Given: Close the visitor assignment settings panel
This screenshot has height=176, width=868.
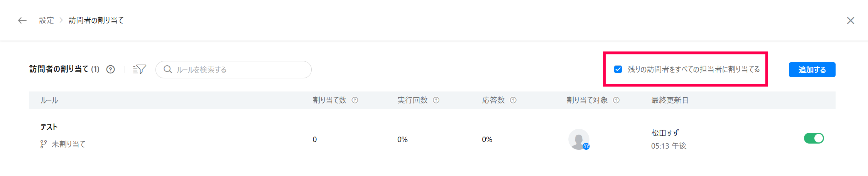Looking at the screenshot, I should tap(850, 20).
